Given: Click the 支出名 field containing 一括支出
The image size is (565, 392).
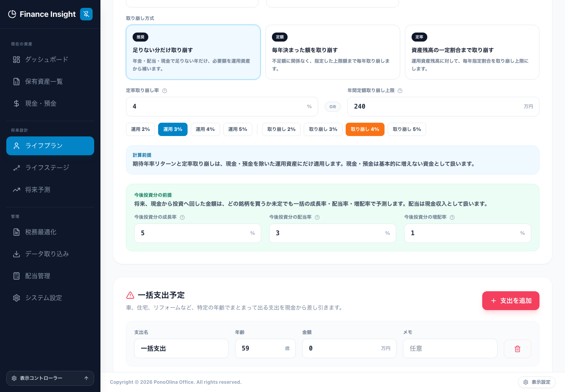Looking at the screenshot, I should pyautogui.click(x=181, y=348).
